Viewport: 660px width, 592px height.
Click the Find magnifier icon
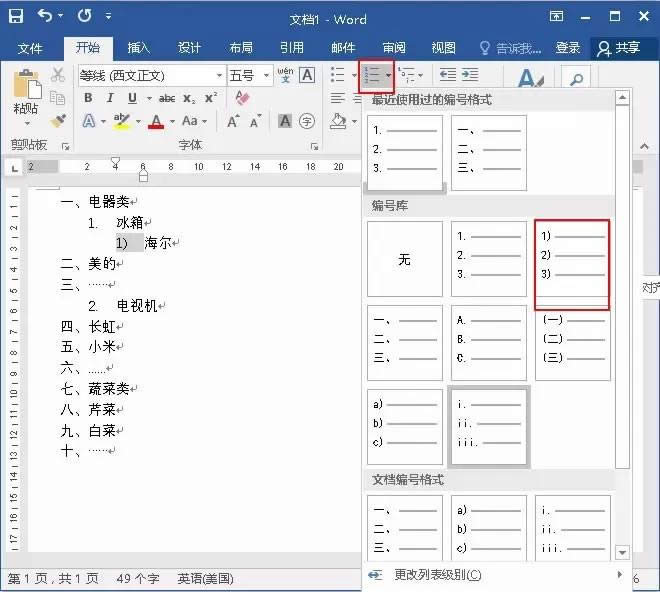click(x=575, y=79)
